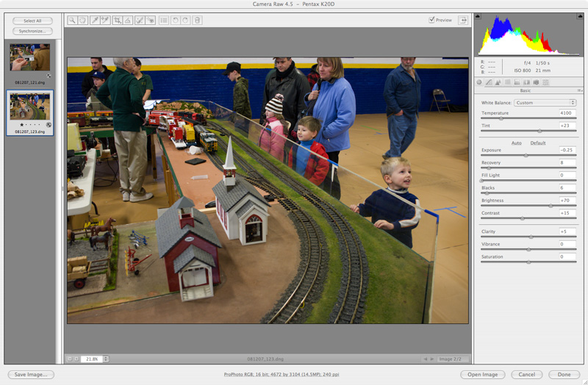Select the 081207_121.dng thumbnail

pyautogui.click(x=31, y=57)
